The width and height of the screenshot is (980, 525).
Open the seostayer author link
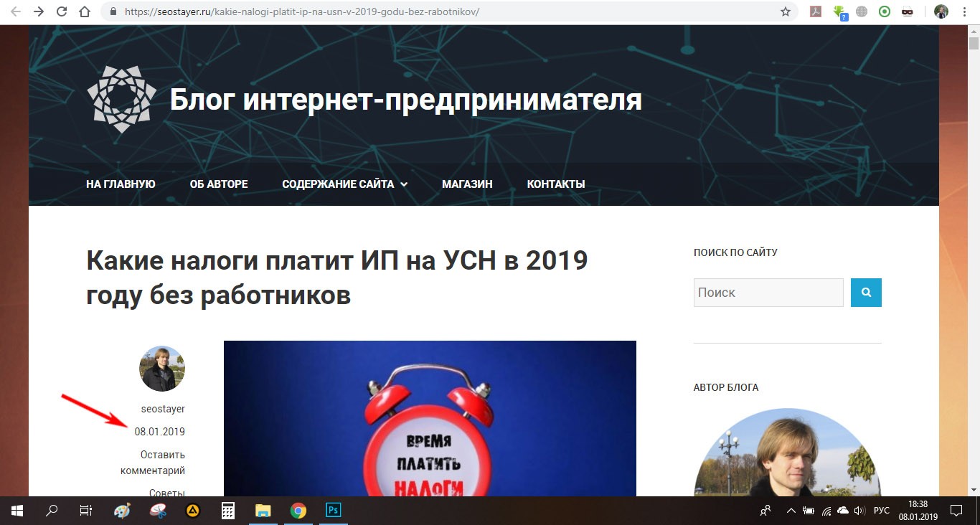(x=163, y=409)
